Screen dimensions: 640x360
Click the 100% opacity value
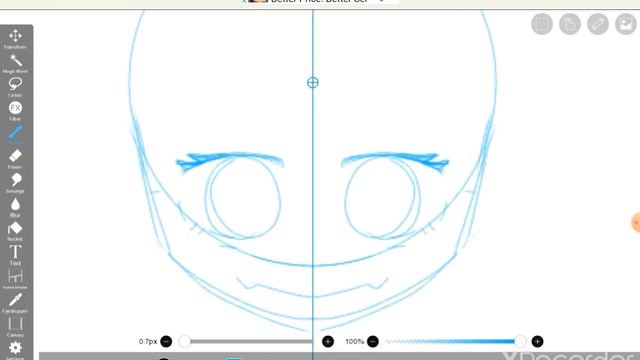click(354, 341)
